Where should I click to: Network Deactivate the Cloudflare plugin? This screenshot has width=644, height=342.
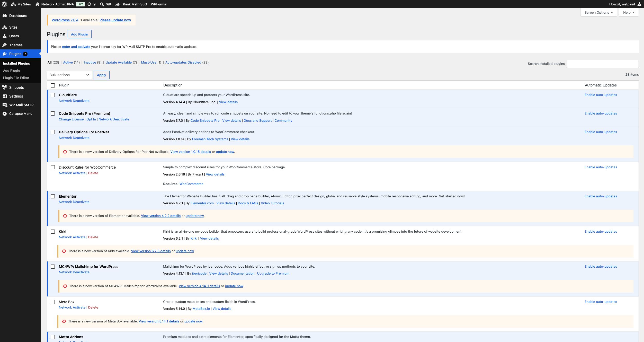(x=74, y=101)
